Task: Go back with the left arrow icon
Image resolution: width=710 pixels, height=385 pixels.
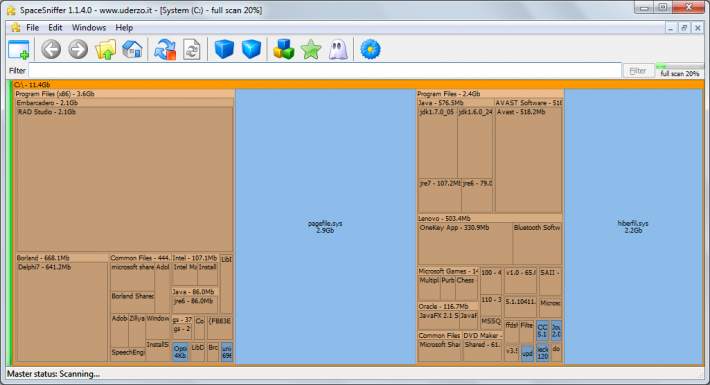Action: pos(51,49)
